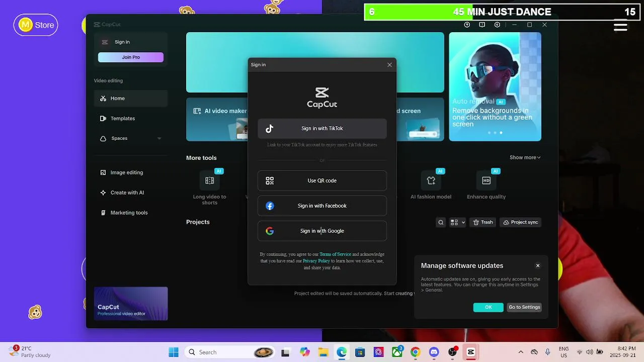Select the third carousel dot on banner
Image resolution: width=644 pixels, height=362 pixels.
(501, 133)
